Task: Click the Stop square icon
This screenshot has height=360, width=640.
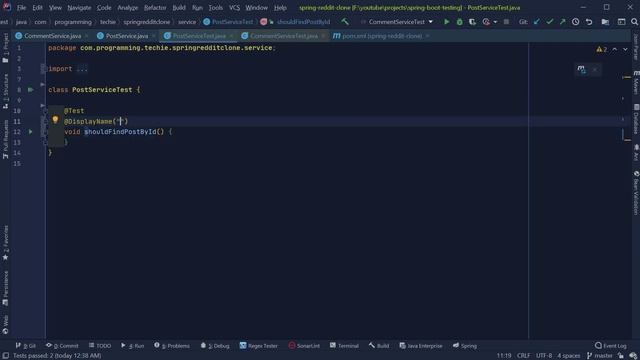Action: point(506,22)
